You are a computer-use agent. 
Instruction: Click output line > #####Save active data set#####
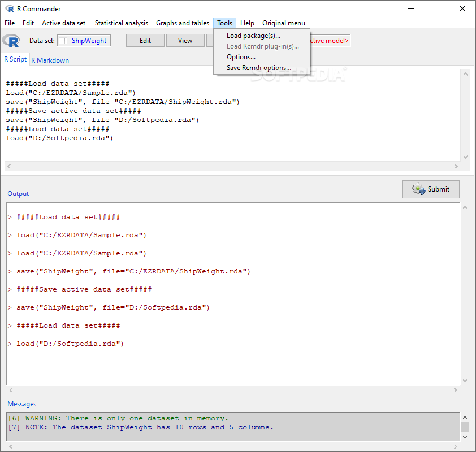(80, 289)
